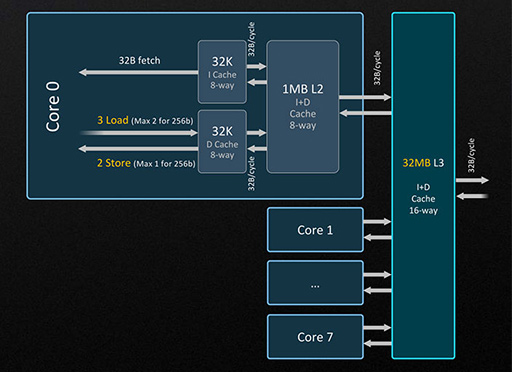The height and width of the screenshot is (372, 512).
Task: Click the 32K I Cache block
Action: (222, 72)
